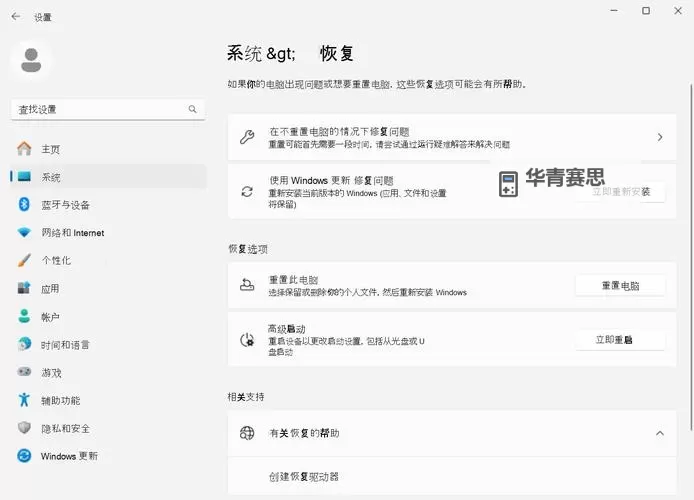
Task: 点击搜索框中的放大镜图标
Action: tap(193, 109)
